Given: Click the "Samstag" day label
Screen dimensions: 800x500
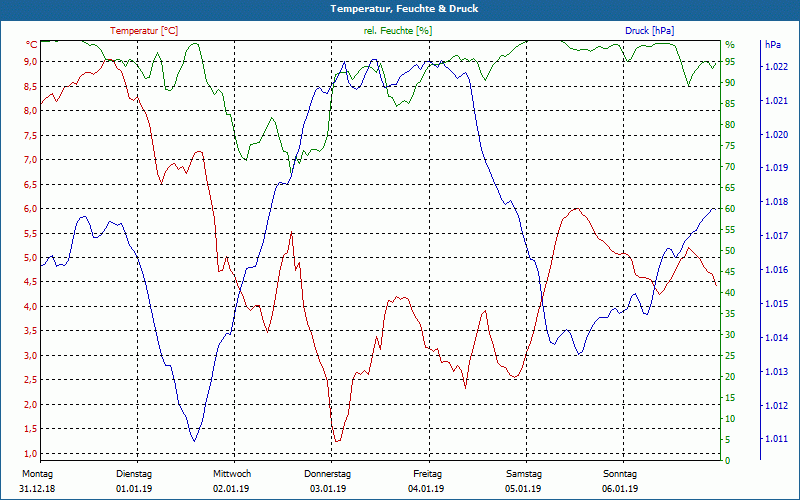Looking at the screenshot, I should tap(523, 474).
